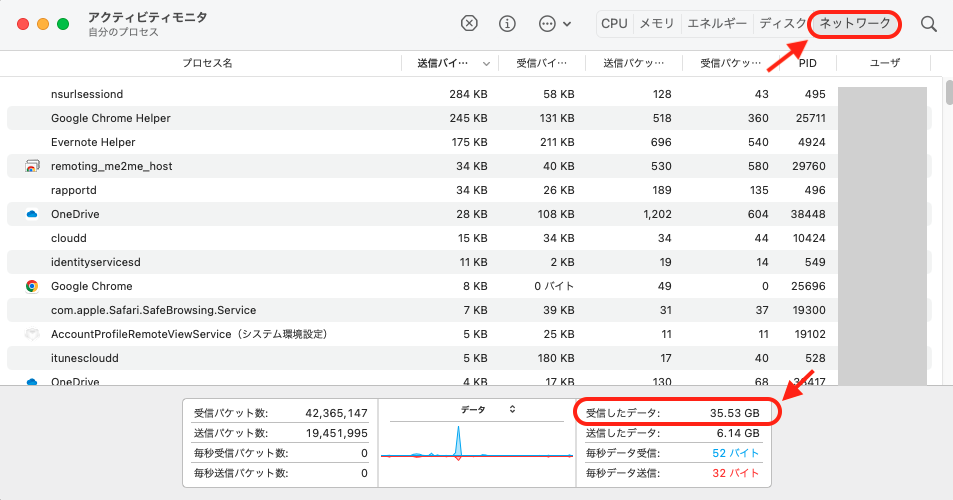Click the 180 KB received bytes cell
The height and width of the screenshot is (500, 953).
556,358
